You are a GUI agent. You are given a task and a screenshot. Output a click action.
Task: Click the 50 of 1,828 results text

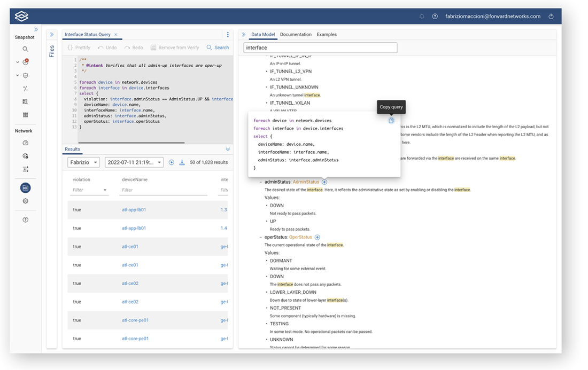click(209, 162)
